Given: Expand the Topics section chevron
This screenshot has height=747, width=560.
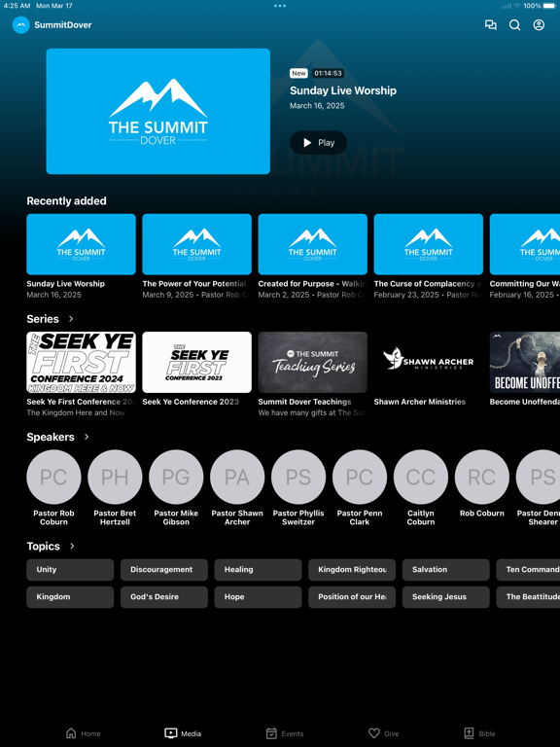Looking at the screenshot, I should click(x=72, y=546).
